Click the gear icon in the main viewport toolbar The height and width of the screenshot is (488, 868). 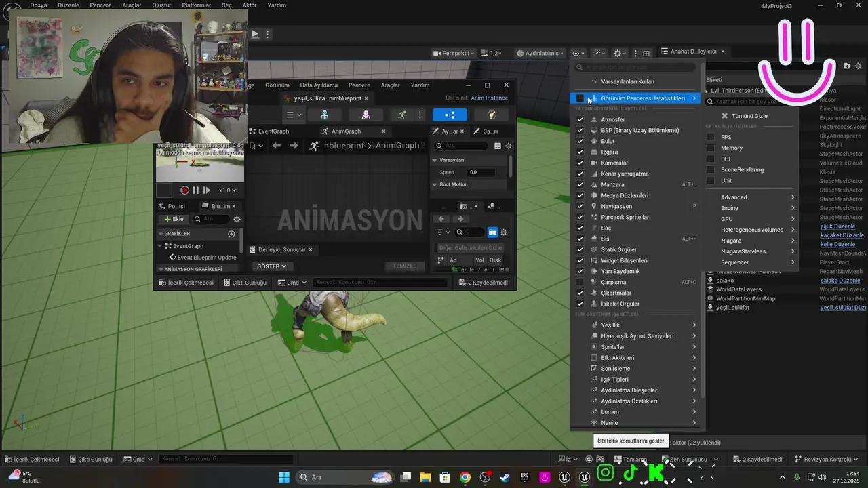point(619,53)
